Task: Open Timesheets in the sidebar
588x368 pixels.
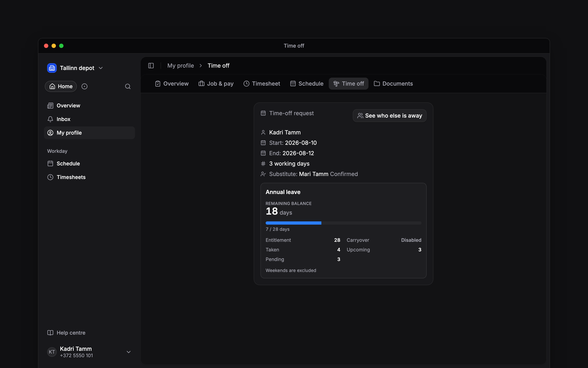Action: tap(89, 177)
